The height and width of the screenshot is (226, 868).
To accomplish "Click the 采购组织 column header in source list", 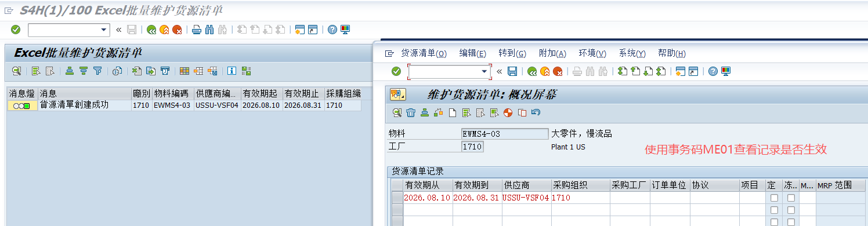I will pyautogui.click(x=580, y=185).
